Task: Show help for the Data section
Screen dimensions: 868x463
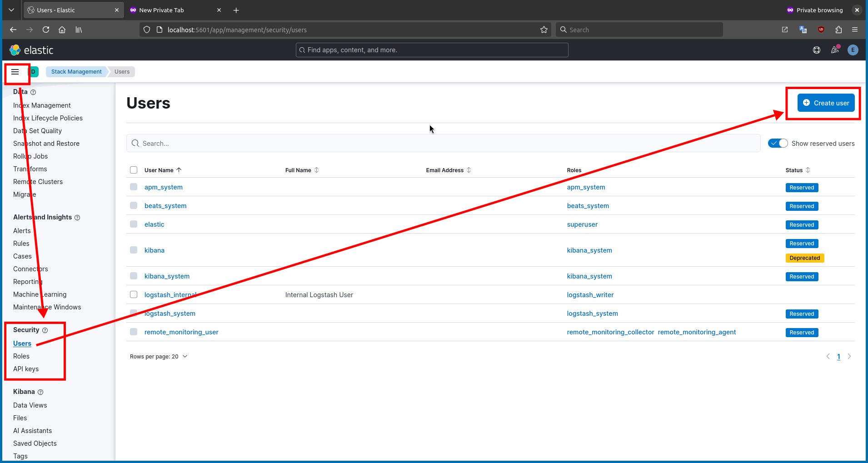Action: coord(33,92)
